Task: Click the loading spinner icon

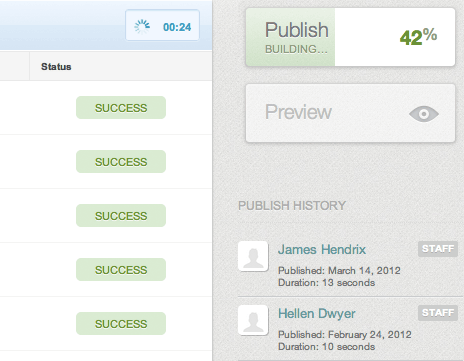Action: coord(142,27)
